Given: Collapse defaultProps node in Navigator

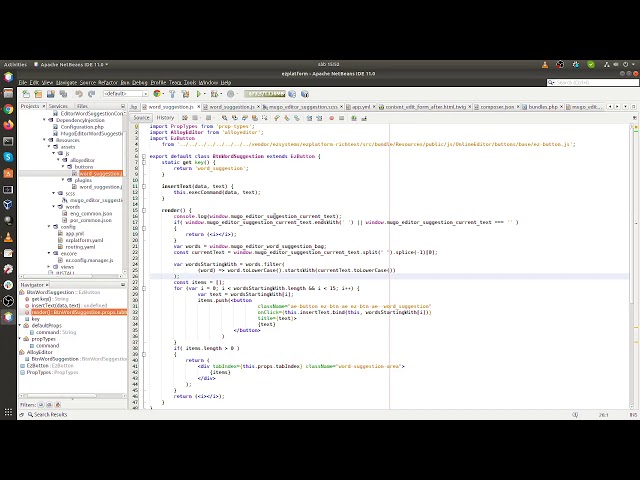Looking at the screenshot, I should tap(20, 326).
